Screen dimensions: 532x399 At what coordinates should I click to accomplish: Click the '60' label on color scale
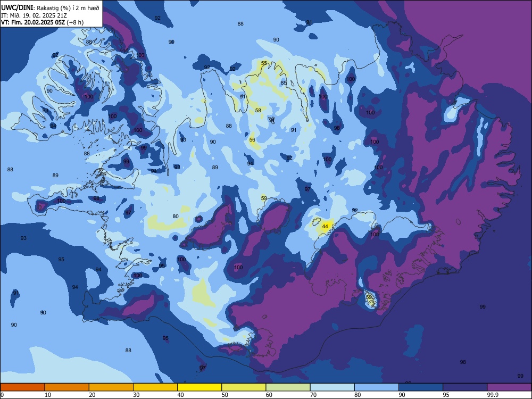point(269,395)
